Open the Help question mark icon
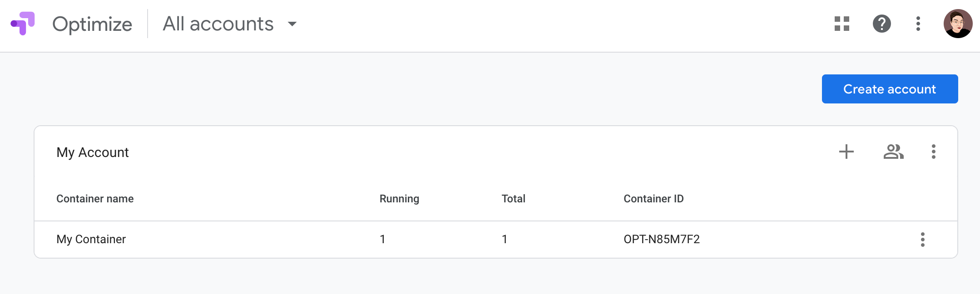Viewport: 980px width, 294px height. 881,24
